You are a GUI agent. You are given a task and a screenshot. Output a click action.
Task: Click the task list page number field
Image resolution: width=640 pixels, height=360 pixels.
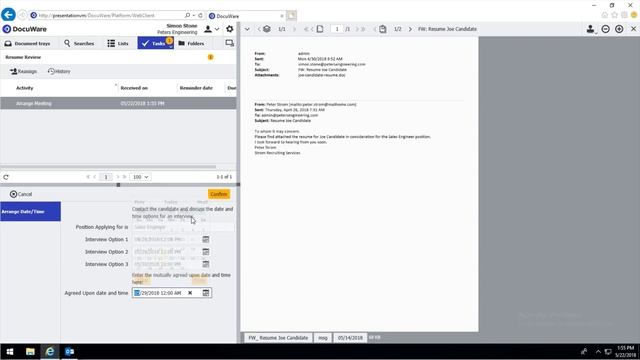point(106,177)
